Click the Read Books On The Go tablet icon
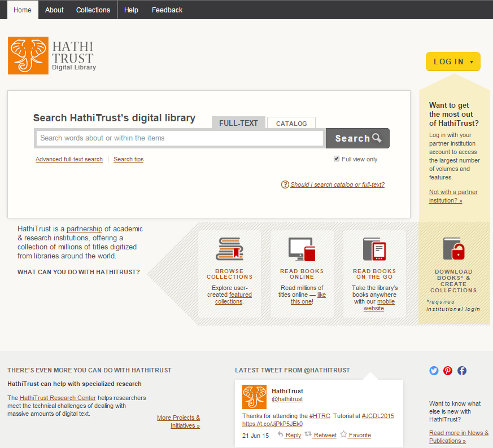The width and height of the screenshot is (493, 448). click(x=374, y=249)
